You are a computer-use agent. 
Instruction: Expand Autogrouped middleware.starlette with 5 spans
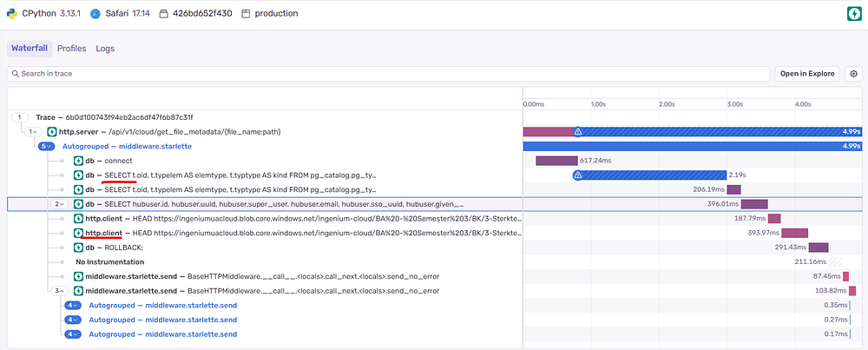point(46,146)
